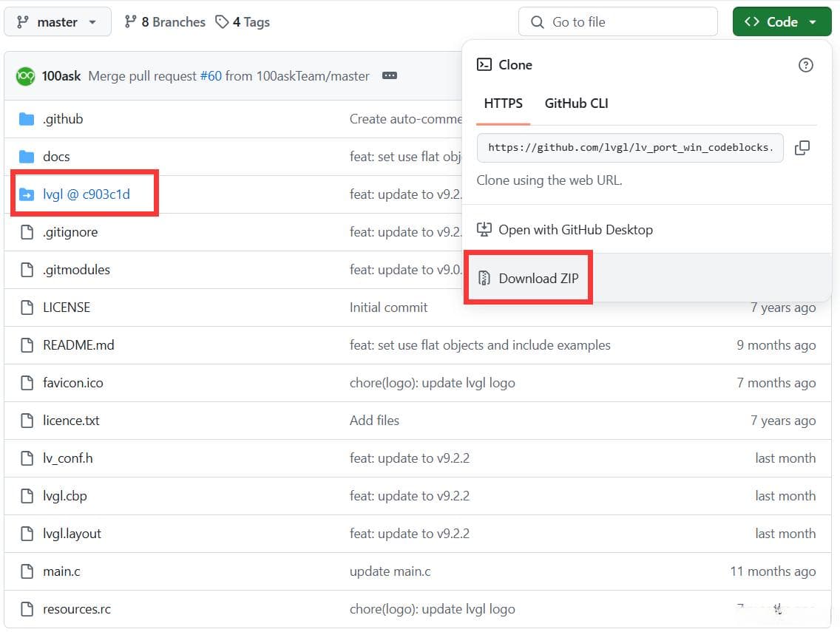Click the main.c file icon
Image resolution: width=840 pixels, height=632 pixels.
(x=27, y=571)
